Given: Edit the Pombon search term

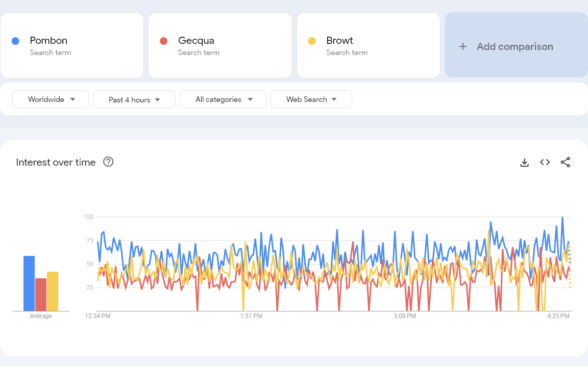Looking at the screenshot, I should [48, 41].
